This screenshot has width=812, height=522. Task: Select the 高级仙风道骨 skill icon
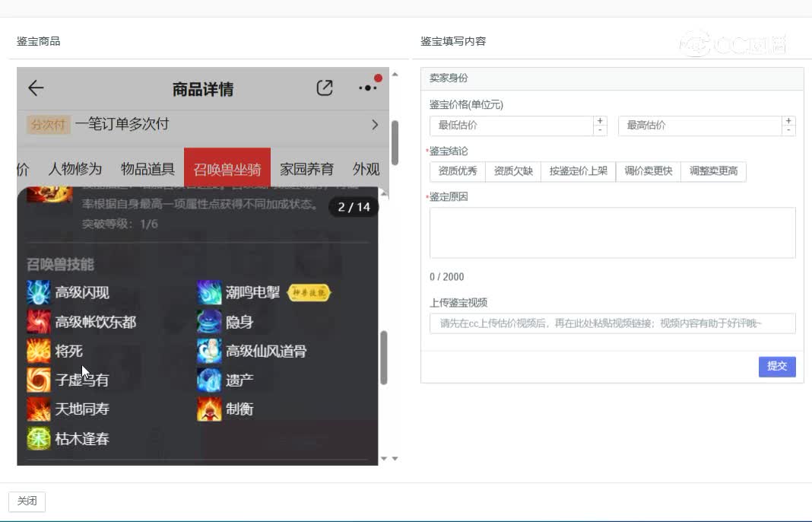coord(209,351)
